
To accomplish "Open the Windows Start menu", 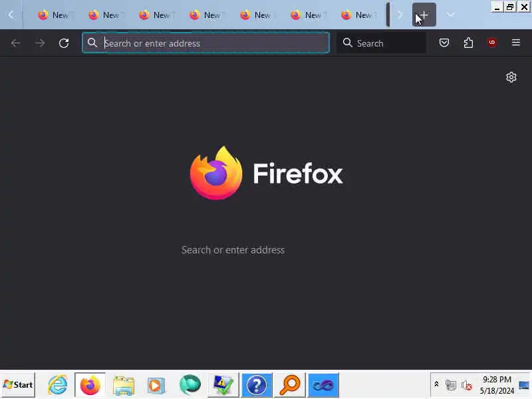I will pos(18,385).
